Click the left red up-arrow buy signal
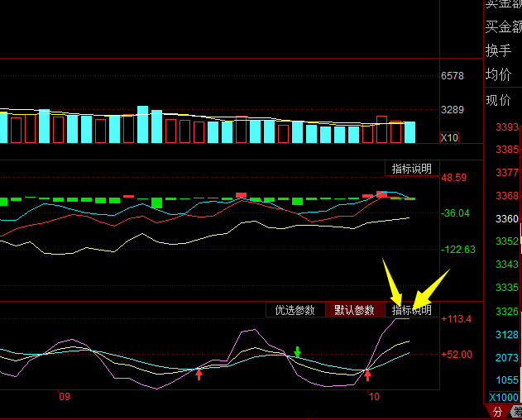Screen dimensions: 522x420 click(199, 375)
